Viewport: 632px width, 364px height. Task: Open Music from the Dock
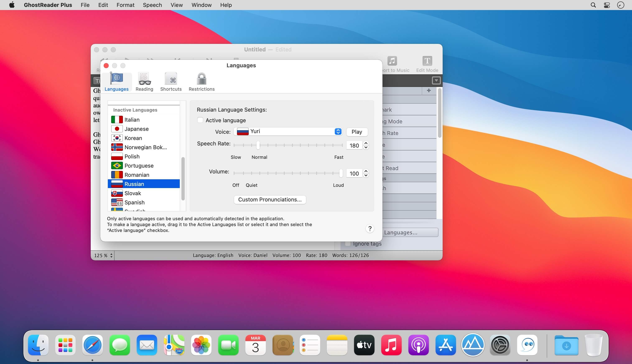[391, 345]
